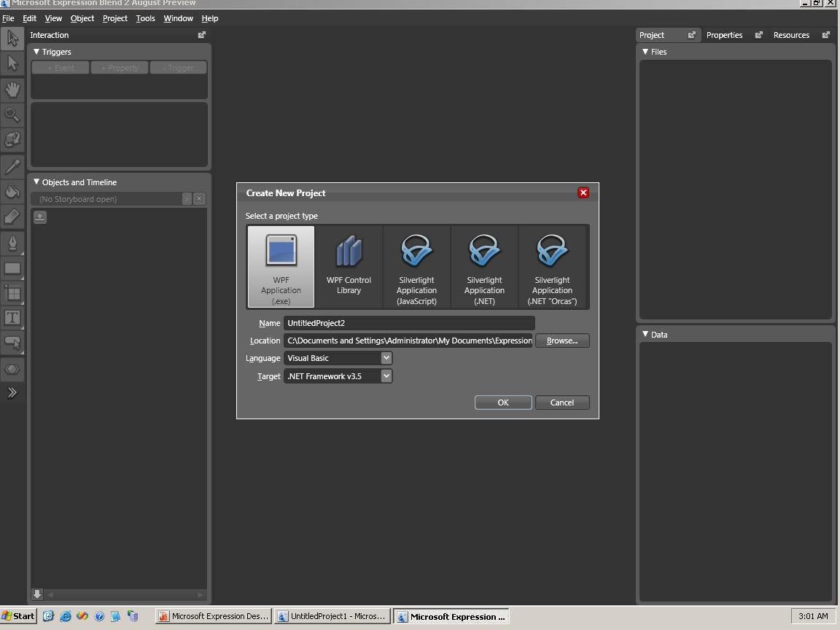Open the Help quick launch icon
This screenshot has height=630, width=840.
pyautogui.click(x=99, y=616)
